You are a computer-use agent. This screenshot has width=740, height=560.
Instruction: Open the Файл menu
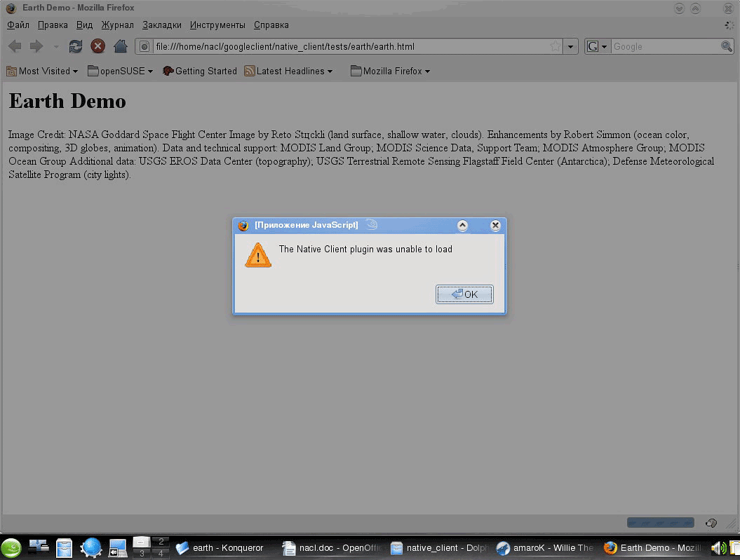[18, 25]
